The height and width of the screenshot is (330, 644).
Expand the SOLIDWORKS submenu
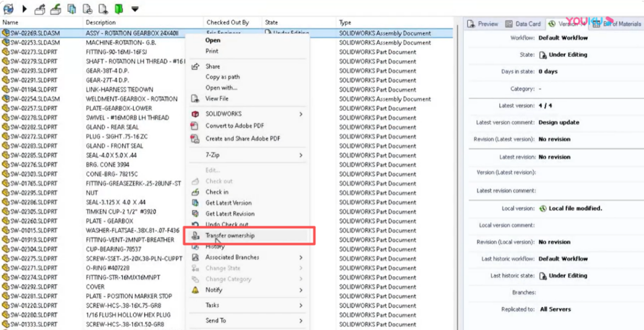pyautogui.click(x=301, y=114)
